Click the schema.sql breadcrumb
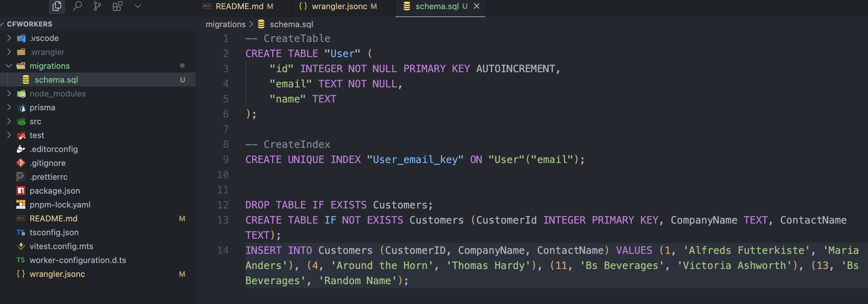Screen dimensions: 868x304 [291, 24]
